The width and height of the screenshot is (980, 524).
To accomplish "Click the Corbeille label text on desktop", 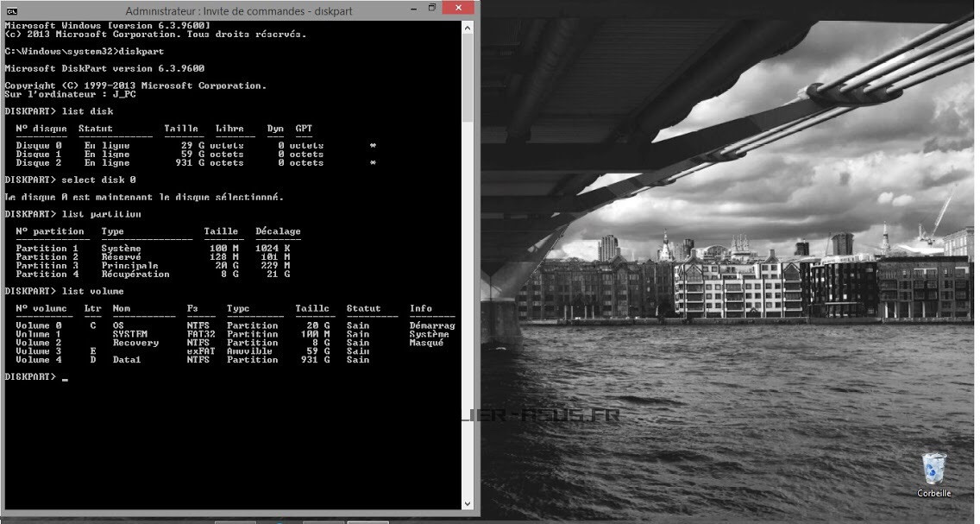I will pos(933,493).
